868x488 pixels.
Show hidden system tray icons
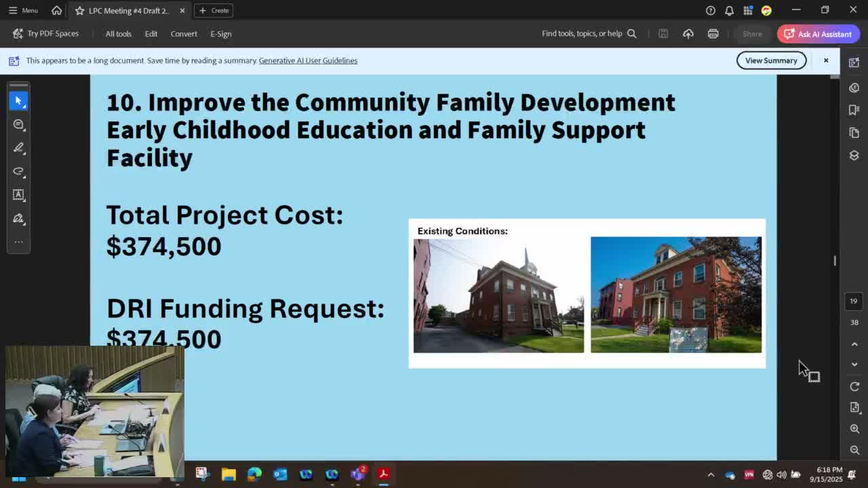tap(711, 475)
